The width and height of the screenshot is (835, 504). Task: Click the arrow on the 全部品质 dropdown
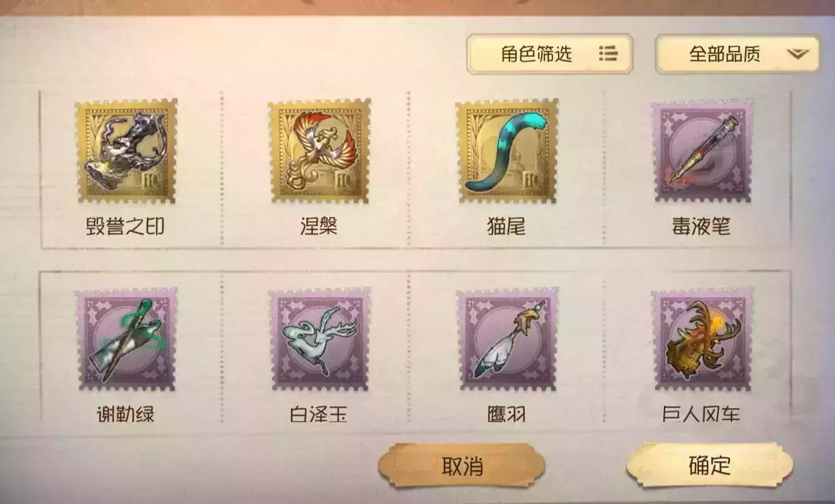pyautogui.click(x=797, y=54)
